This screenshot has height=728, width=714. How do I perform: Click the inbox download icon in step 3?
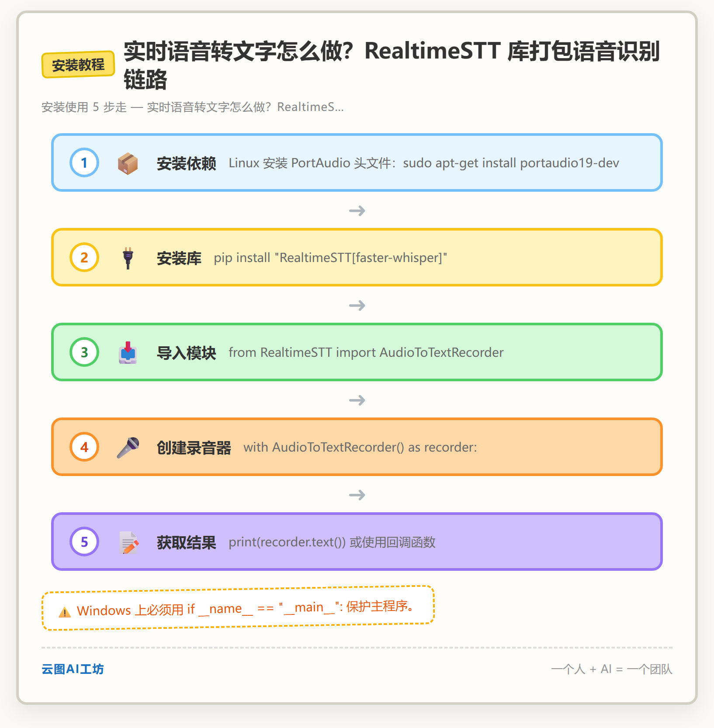(x=128, y=353)
